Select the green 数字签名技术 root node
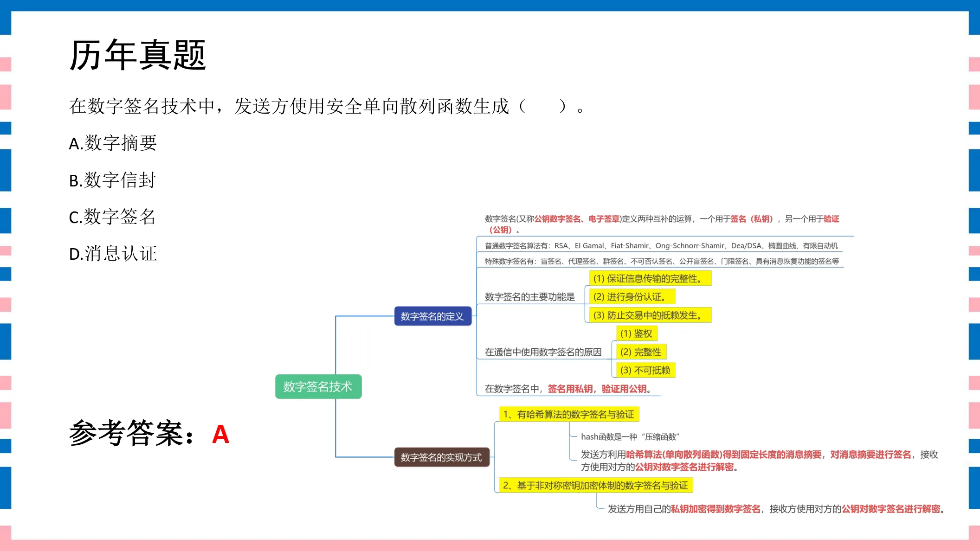Screen dimensions: 980x551 318,386
